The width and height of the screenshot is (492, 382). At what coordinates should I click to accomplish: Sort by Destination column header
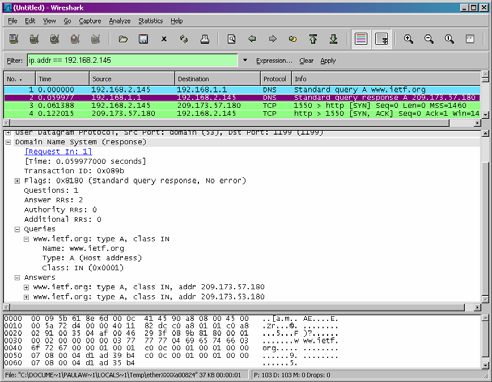[x=217, y=79]
